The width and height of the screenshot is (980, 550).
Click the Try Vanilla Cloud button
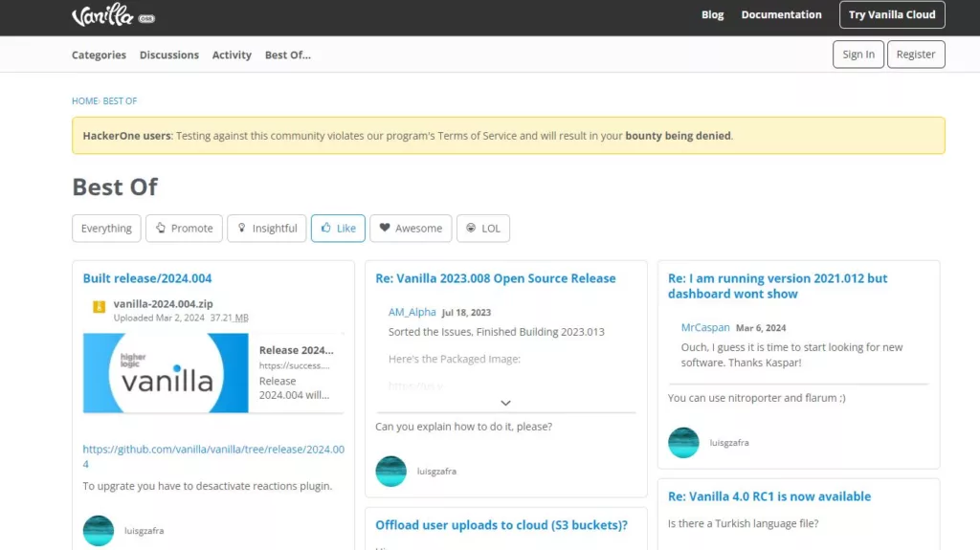[892, 14]
